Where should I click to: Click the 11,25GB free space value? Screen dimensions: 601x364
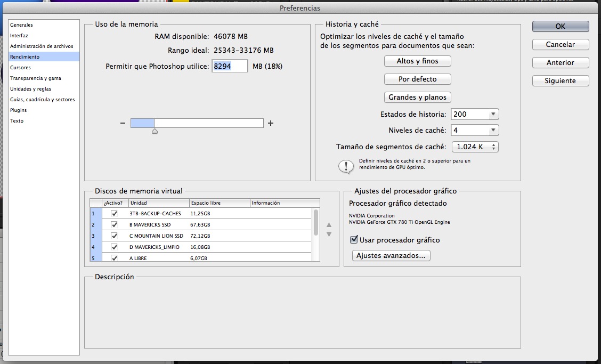pos(200,214)
